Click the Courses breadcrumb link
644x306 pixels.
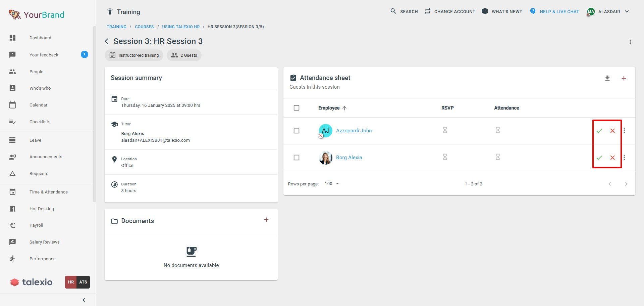point(144,27)
